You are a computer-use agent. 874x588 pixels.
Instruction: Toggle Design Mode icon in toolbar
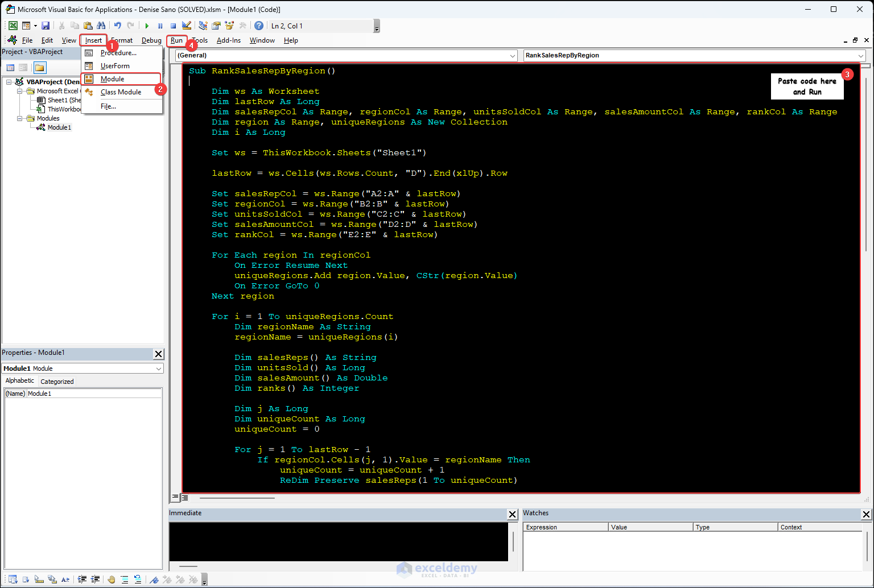tap(187, 26)
